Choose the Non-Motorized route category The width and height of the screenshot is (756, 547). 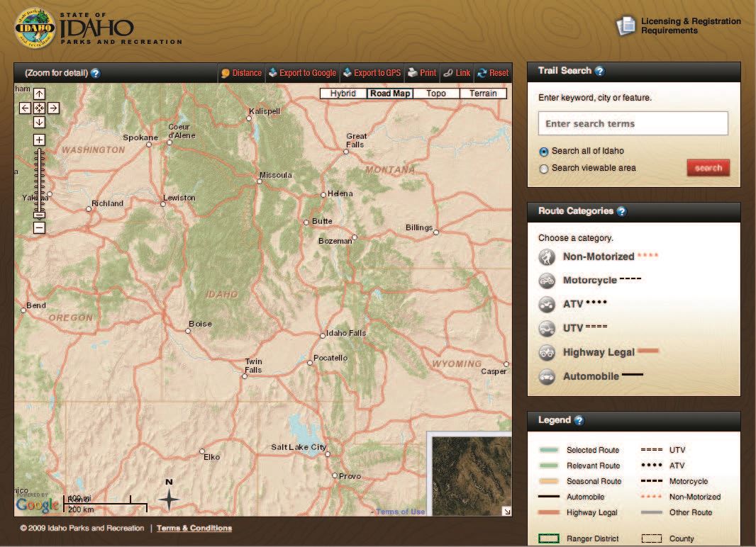(x=599, y=256)
